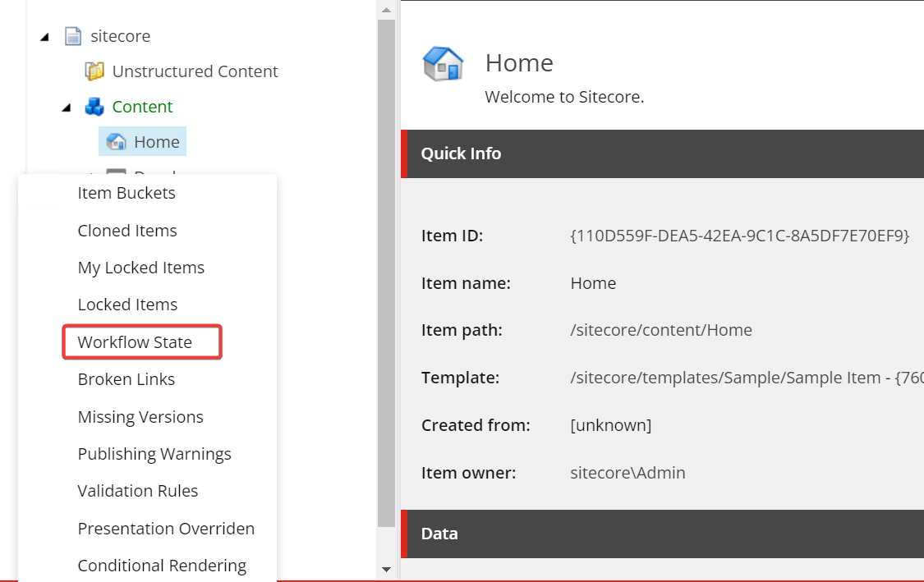The width and height of the screenshot is (924, 582).
Task: Select the Home item in the tree
Action: [x=157, y=141]
